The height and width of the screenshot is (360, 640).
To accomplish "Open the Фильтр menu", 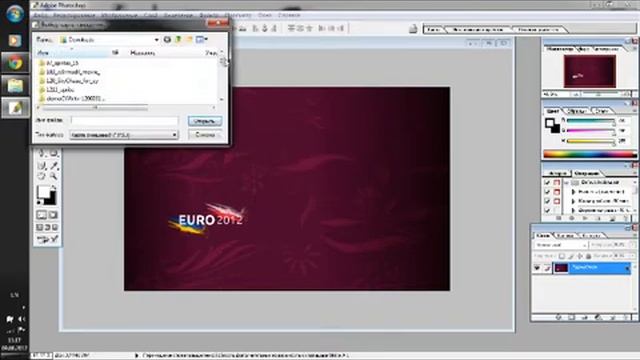I will (x=209, y=16).
